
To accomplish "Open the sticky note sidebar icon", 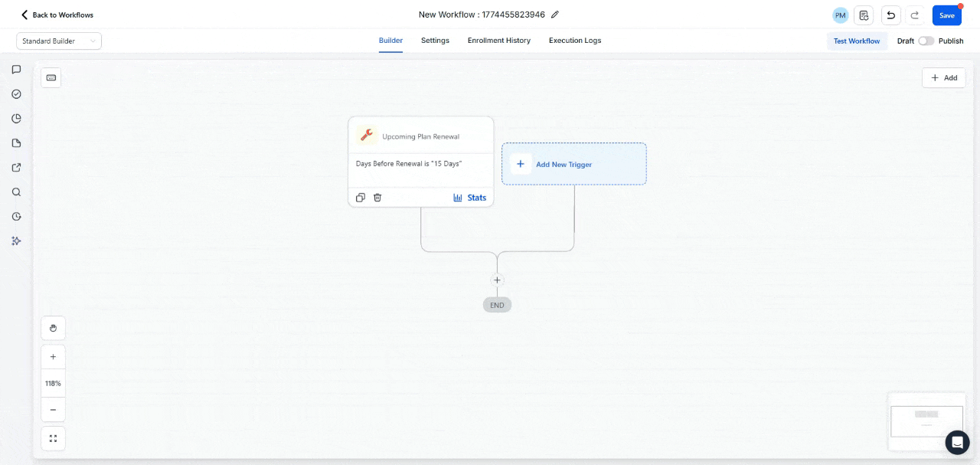I will click(x=16, y=143).
